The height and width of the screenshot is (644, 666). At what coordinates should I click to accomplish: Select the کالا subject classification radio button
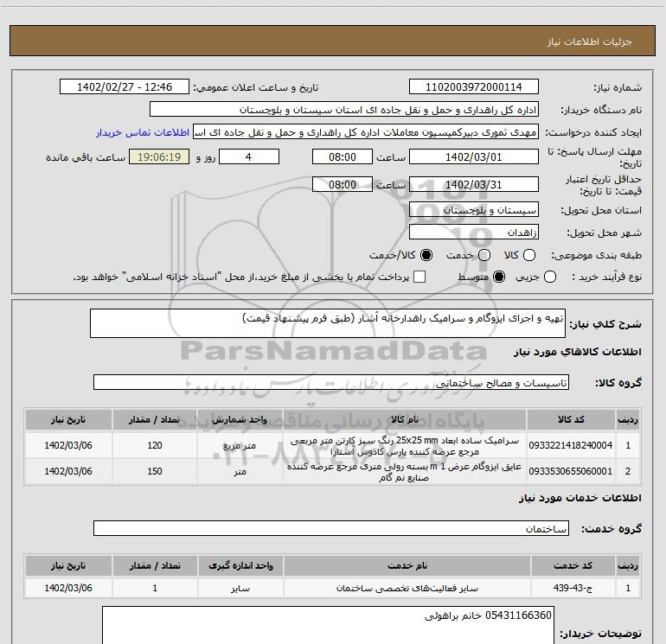point(529,255)
